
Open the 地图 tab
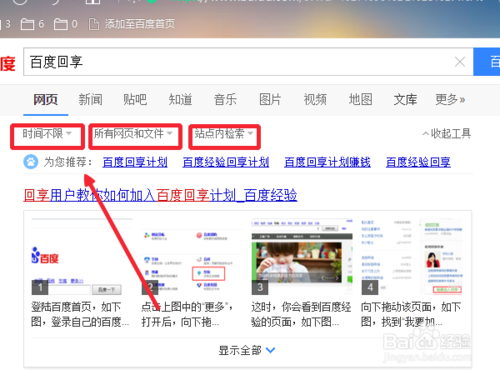[360, 99]
